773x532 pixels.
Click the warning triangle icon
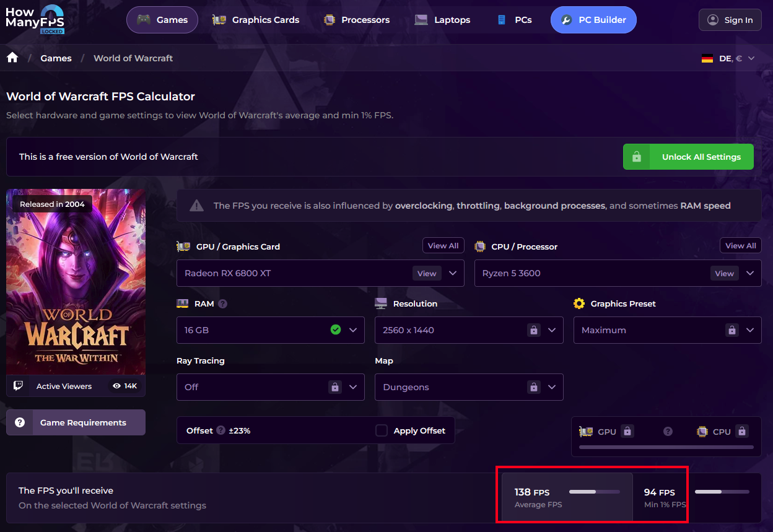pos(196,206)
